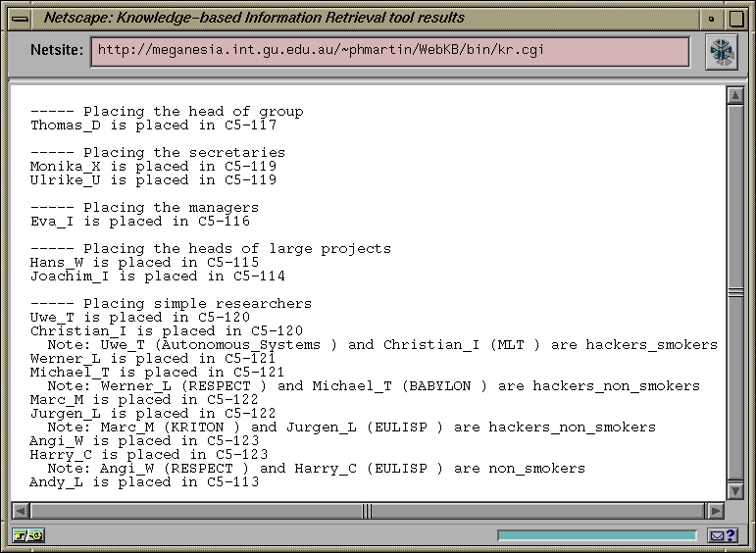Image resolution: width=756 pixels, height=553 pixels.
Task: Click the Netscape throbber logo icon
Action: coord(722,52)
